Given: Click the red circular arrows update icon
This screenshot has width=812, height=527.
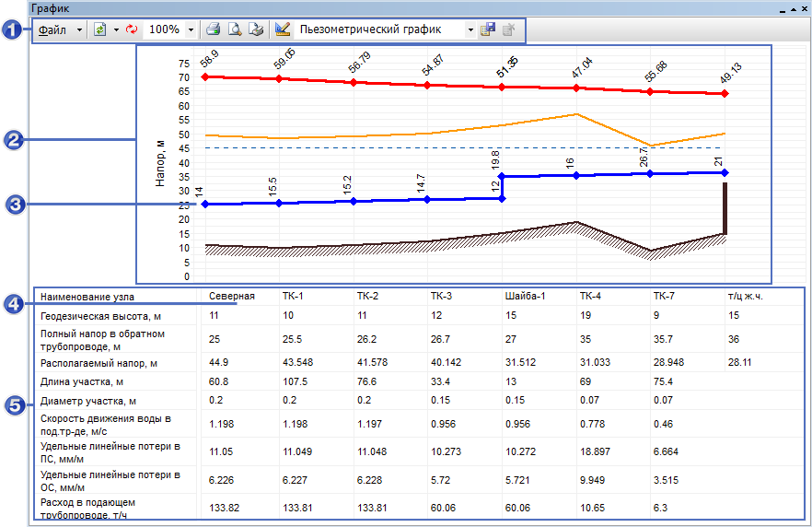Looking at the screenshot, I should click(x=132, y=29).
